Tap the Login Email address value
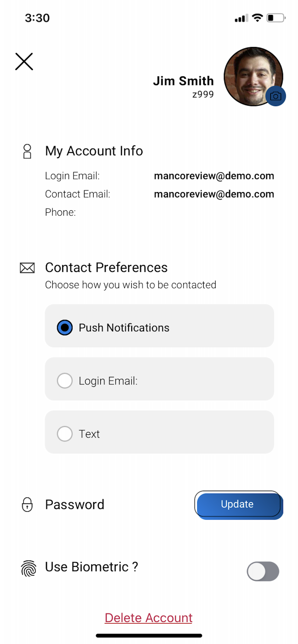Viewport: 298px width, 644px height. coord(214,176)
